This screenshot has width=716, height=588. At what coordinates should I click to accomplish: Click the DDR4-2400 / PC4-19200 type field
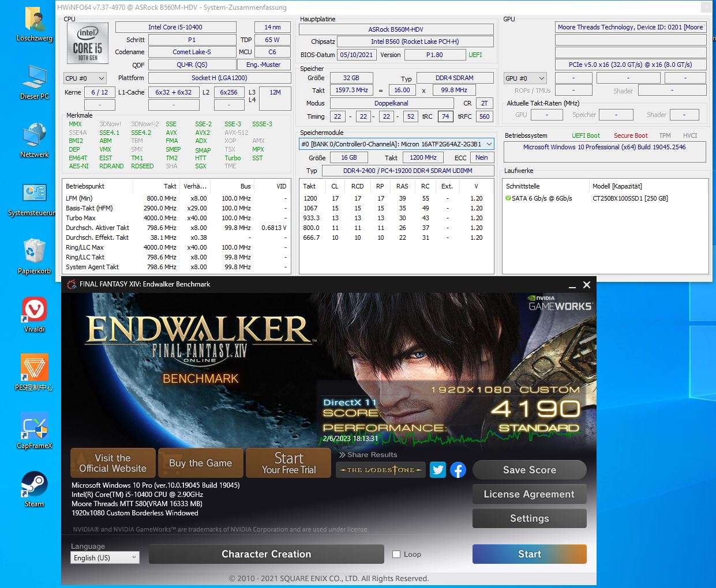[408, 171]
